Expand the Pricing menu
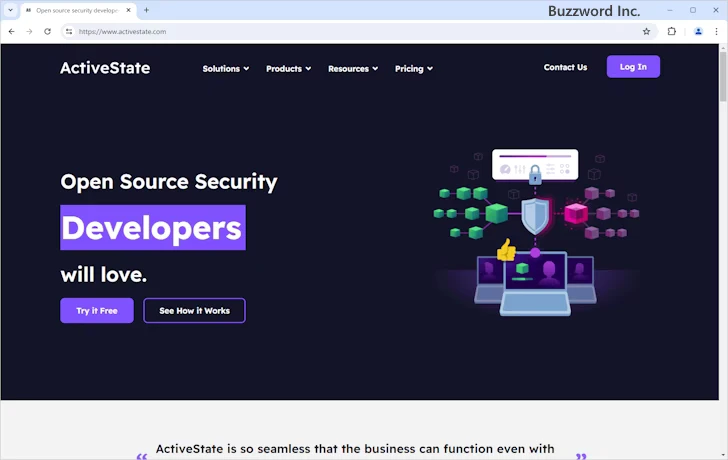Image resolution: width=728 pixels, height=460 pixels. pyautogui.click(x=414, y=69)
